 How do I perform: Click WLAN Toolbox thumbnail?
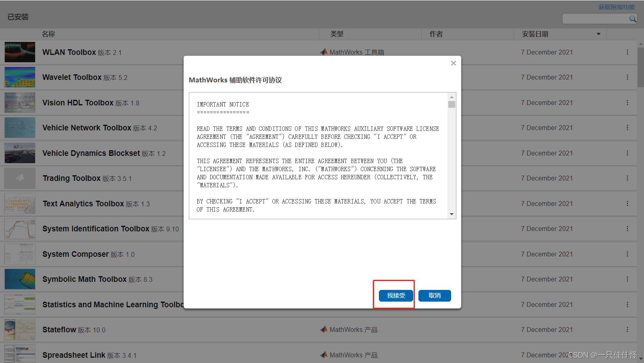(x=20, y=52)
